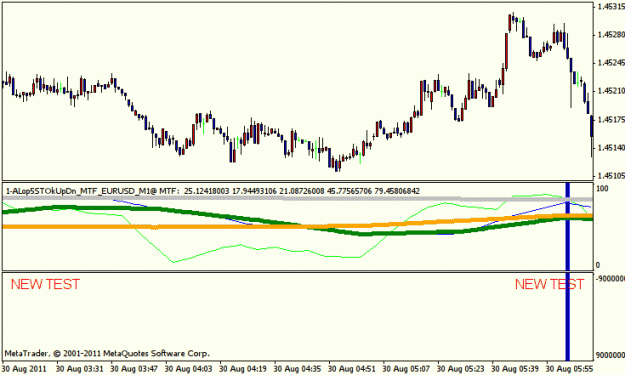Select the 30 Aug 05:07 time label

pyautogui.click(x=406, y=369)
